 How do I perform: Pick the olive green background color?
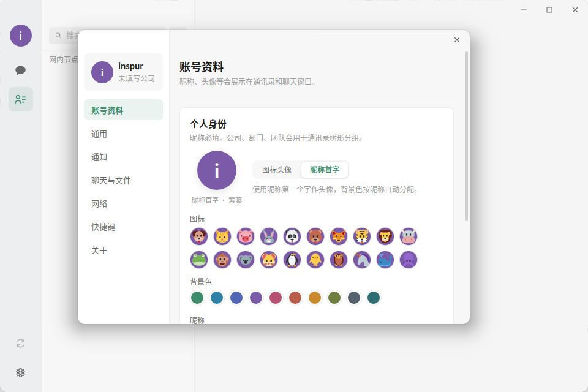click(x=334, y=298)
